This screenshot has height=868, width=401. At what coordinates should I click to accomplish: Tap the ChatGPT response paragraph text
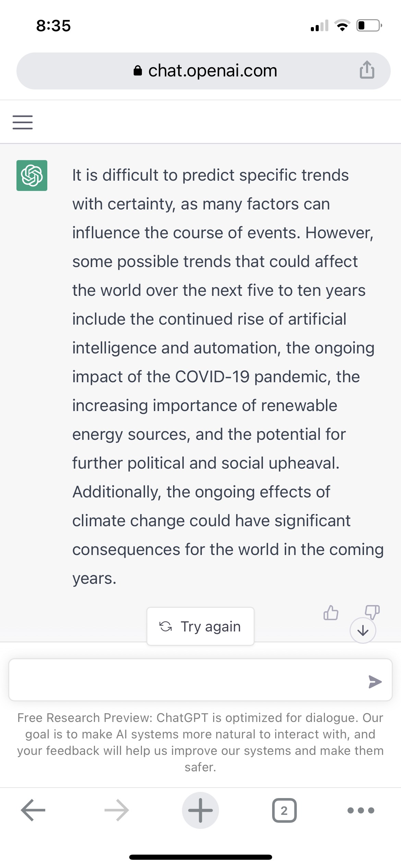click(228, 376)
